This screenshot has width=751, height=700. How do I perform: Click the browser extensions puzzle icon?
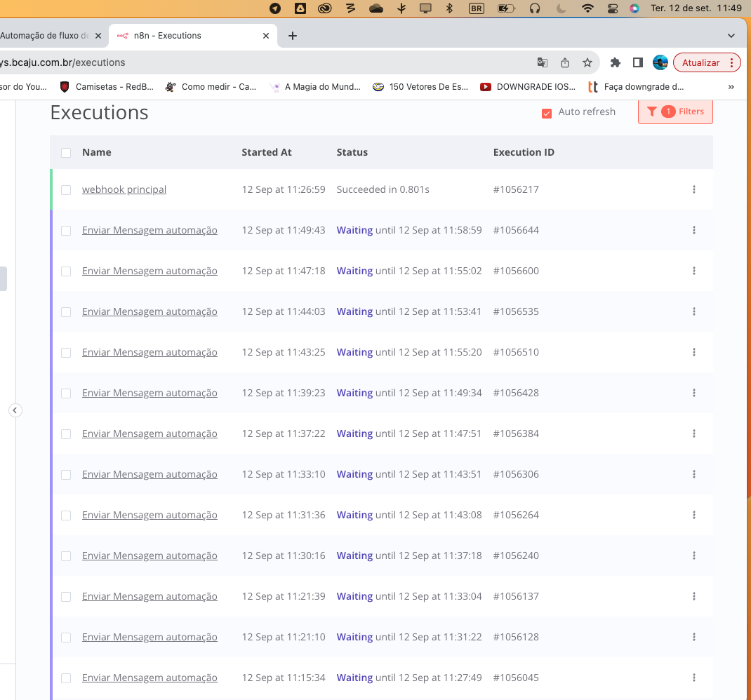coord(616,62)
